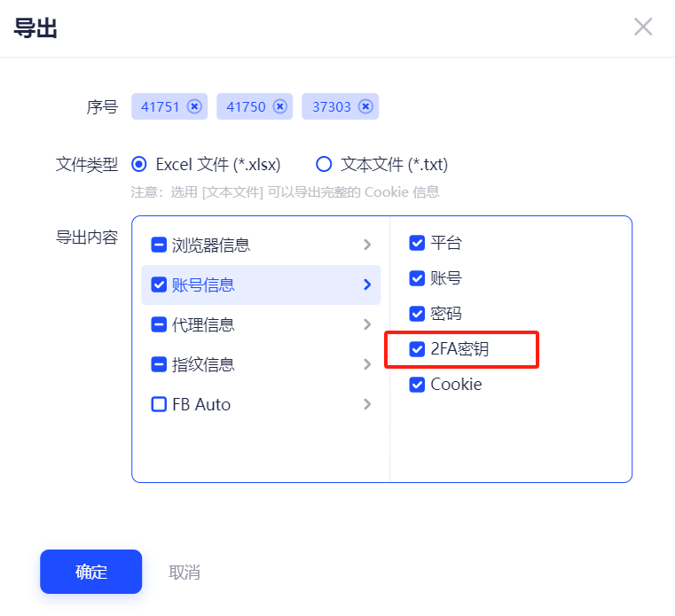Expand FB Auto chevron arrow
The width and height of the screenshot is (675, 616).
pos(367,404)
